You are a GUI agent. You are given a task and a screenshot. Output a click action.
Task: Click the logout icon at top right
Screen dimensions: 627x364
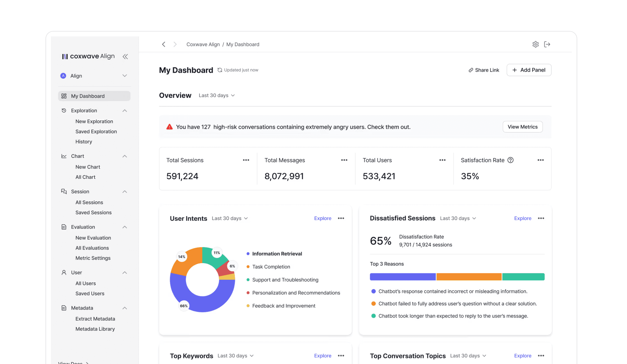547,44
